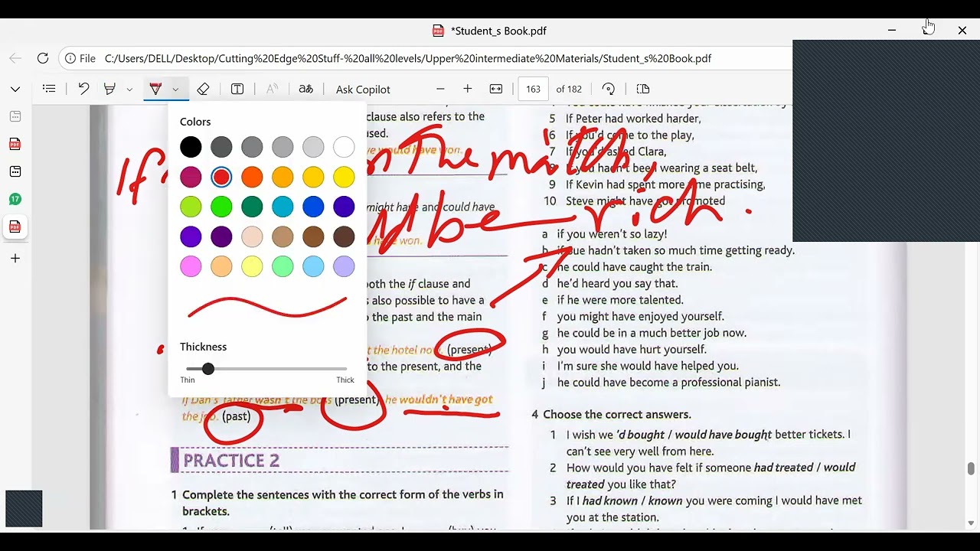Viewport: 980px width, 551px height.
Task: Open a new vertical tab
Action: point(15,259)
